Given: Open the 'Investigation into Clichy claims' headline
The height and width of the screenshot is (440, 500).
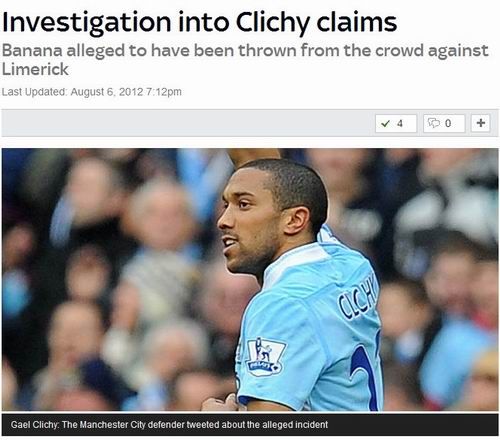Looking at the screenshot, I should point(199,22).
